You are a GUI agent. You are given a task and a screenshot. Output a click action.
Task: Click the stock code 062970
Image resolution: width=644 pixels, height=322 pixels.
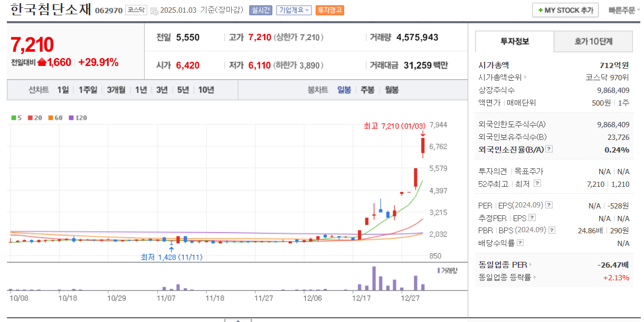point(109,11)
